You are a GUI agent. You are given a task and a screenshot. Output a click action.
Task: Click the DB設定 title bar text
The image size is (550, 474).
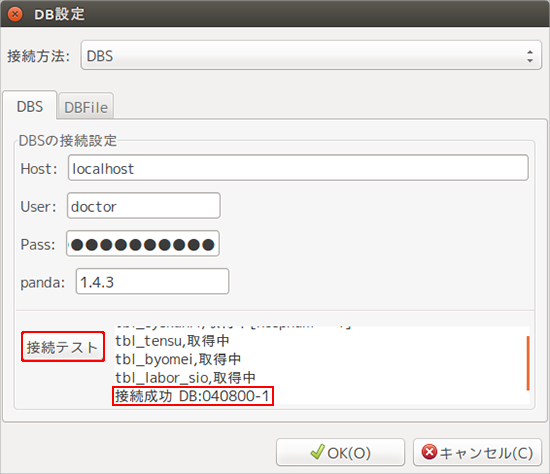pyautogui.click(x=59, y=14)
